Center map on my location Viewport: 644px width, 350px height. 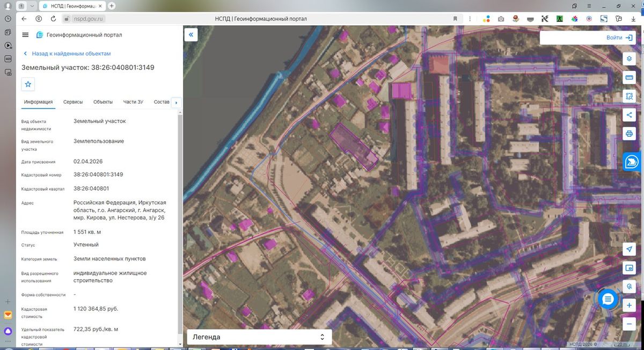point(629,249)
